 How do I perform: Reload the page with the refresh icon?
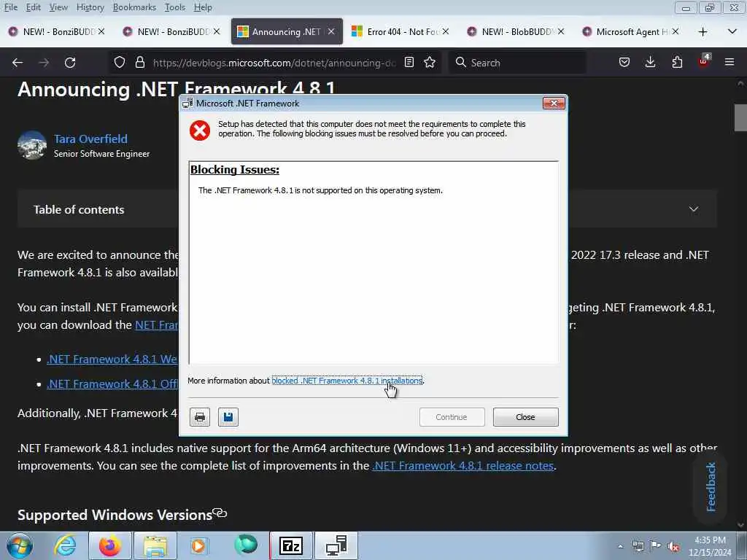click(x=70, y=63)
